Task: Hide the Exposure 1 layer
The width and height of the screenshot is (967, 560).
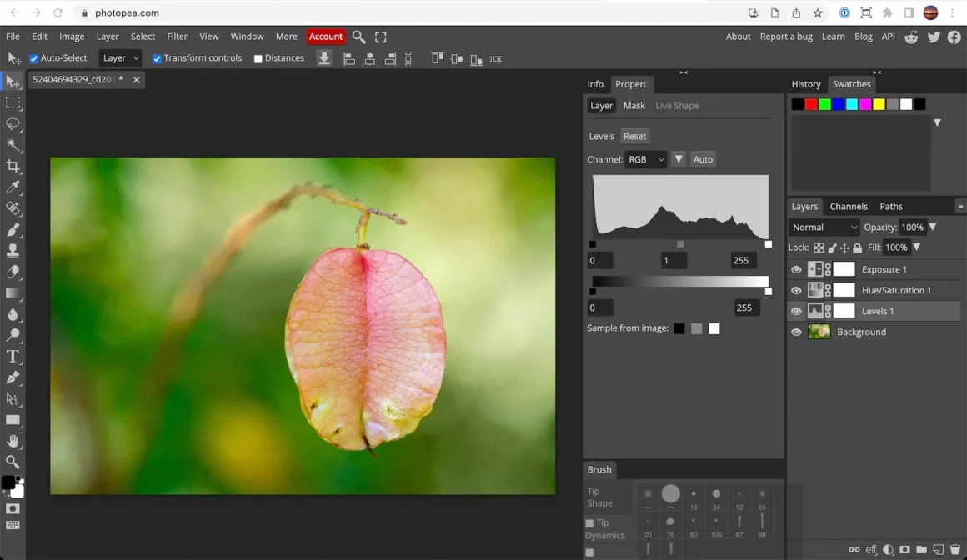Action: pos(796,270)
